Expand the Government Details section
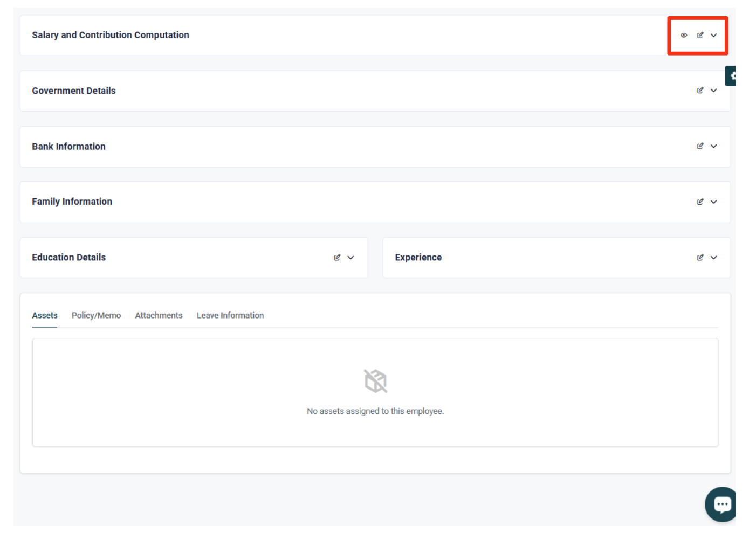 coord(713,91)
